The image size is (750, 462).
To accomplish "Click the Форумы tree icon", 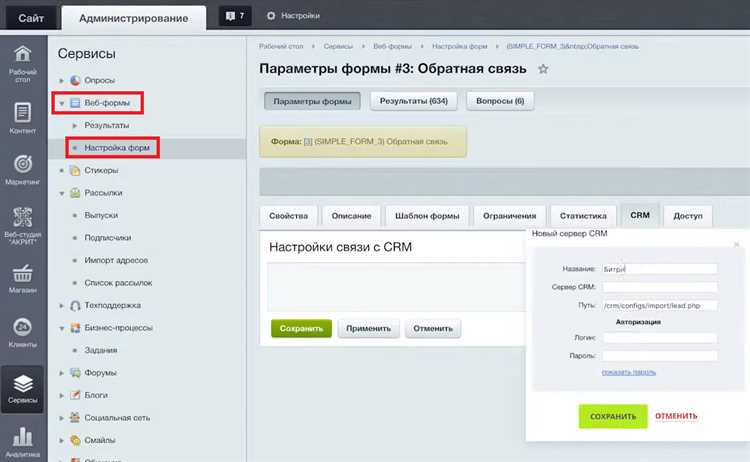I will click(75, 373).
